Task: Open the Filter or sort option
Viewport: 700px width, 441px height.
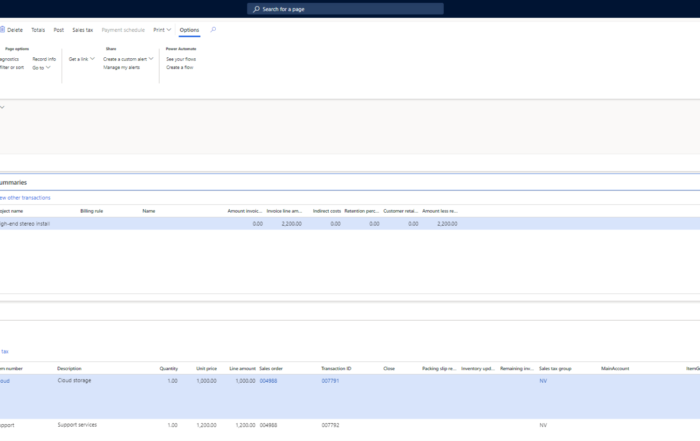Action: (x=12, y=67)
